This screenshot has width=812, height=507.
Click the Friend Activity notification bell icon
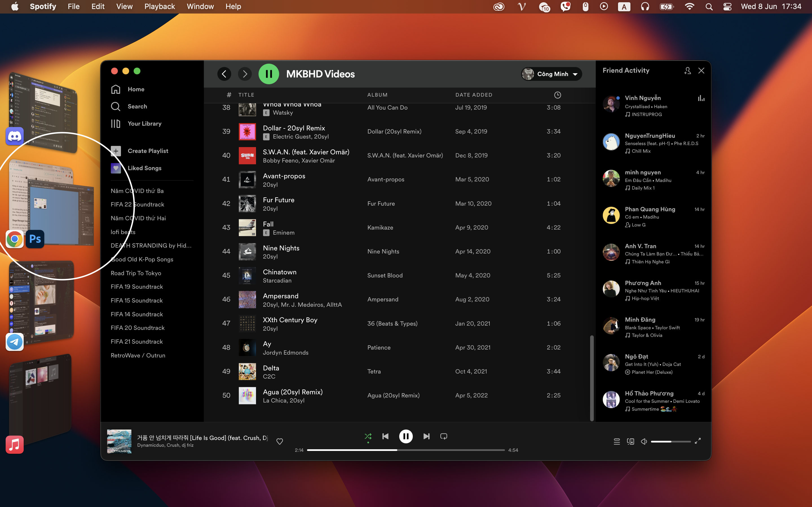pos(687,70)
